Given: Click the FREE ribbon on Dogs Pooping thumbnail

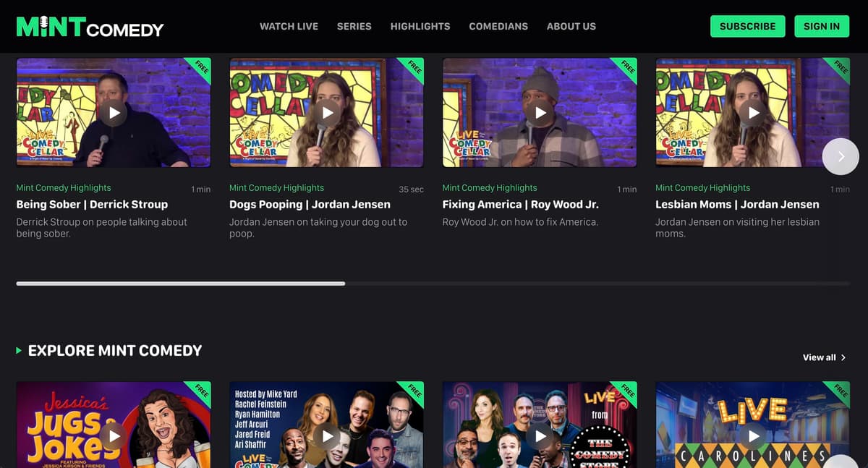Looking at the screenshot, I should click(x=413, y=69).
